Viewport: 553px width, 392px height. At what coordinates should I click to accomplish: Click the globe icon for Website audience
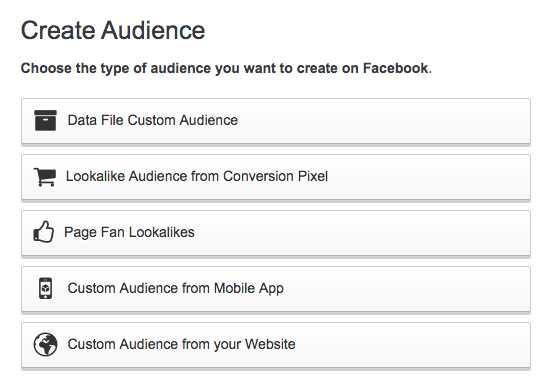pyautogui.click(x=45, y=344)
